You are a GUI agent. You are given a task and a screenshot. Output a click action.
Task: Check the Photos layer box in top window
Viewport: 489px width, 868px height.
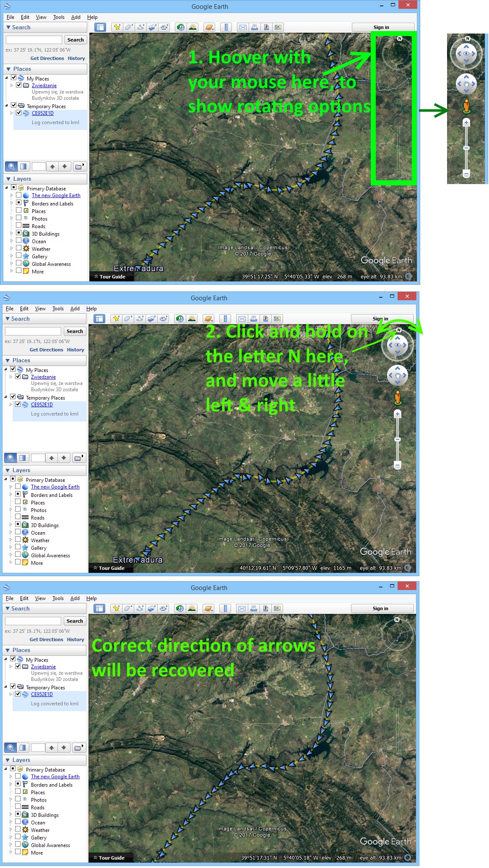coord(19,218)
